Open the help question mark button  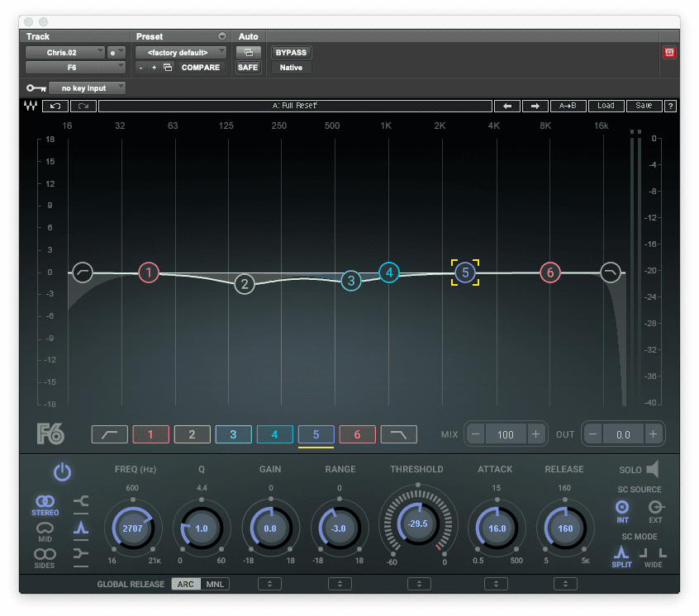670,106
